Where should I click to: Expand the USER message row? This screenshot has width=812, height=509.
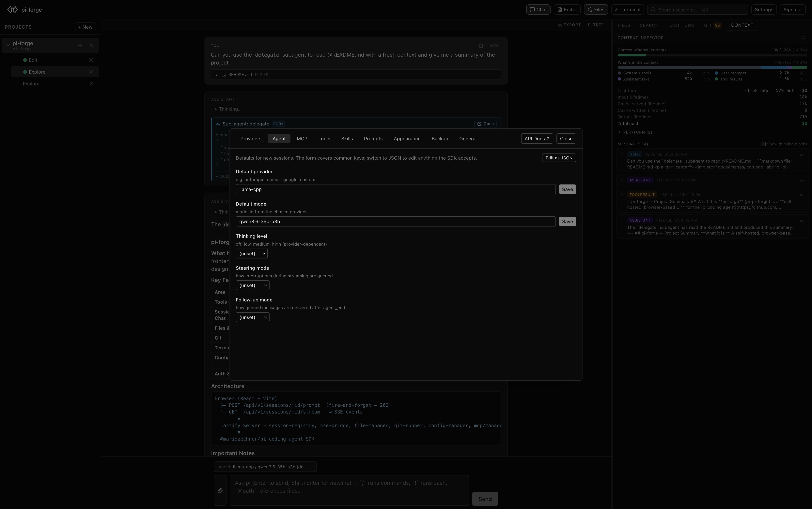click(622, 154)
